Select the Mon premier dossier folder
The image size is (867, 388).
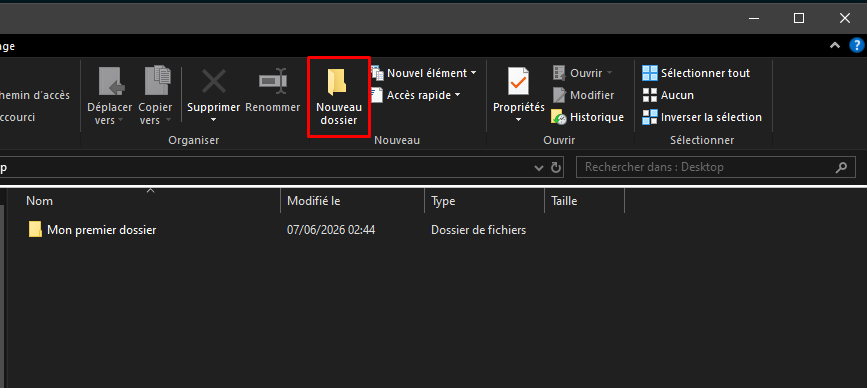pos(92,230)
